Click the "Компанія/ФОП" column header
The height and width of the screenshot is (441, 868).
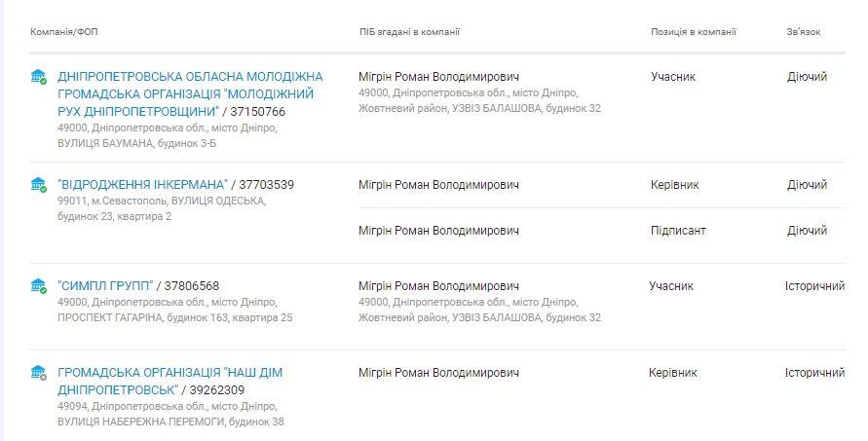64,32
